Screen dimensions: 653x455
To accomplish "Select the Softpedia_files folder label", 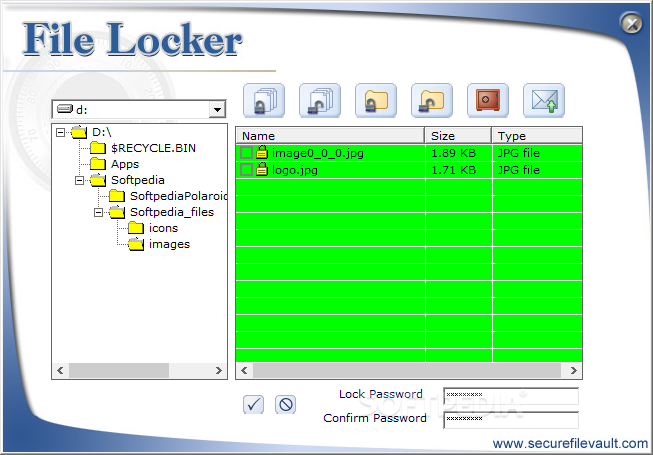I will click(172, 212).
